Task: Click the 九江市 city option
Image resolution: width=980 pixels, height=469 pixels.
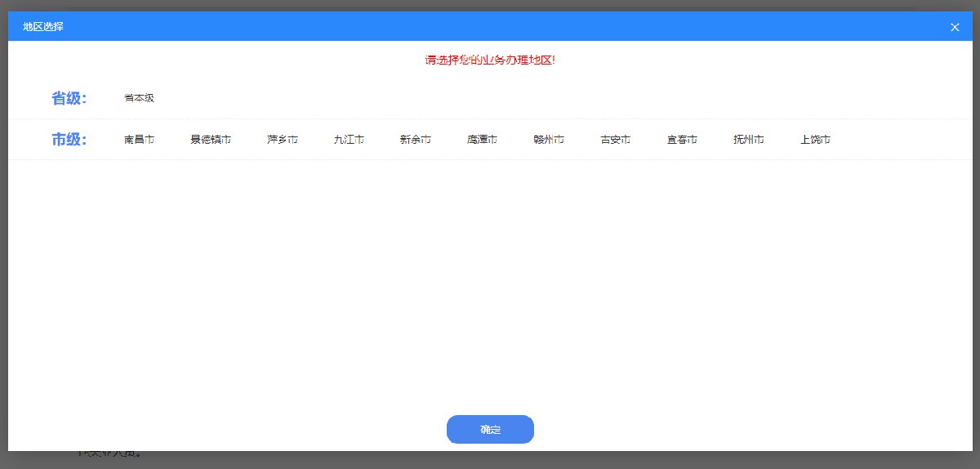Action: point(349,140)
